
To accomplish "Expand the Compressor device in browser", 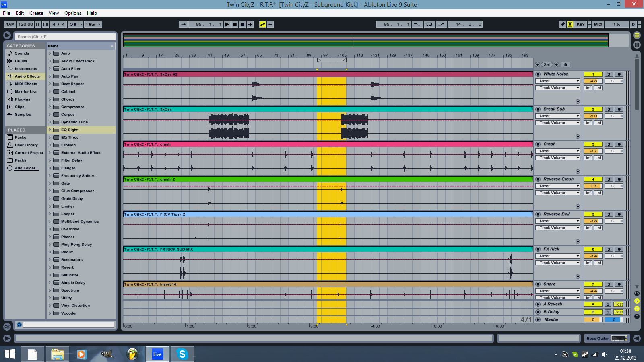I will click(x=50, y=107).
